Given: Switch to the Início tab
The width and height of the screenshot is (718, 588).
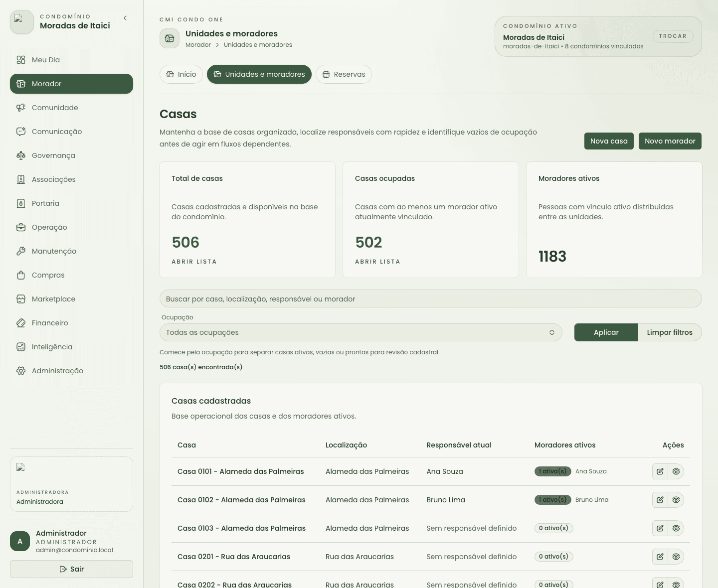Looking at the screenshot, I should coord(181,74).
